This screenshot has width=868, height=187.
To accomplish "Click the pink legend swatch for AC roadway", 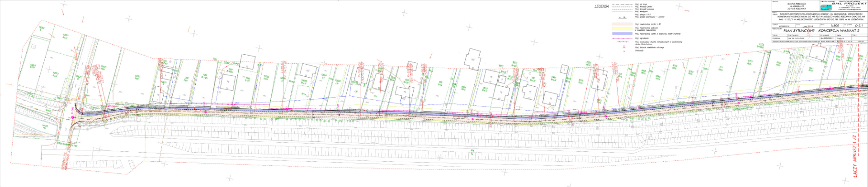I will pyautogui.click(x=621, y=23).
